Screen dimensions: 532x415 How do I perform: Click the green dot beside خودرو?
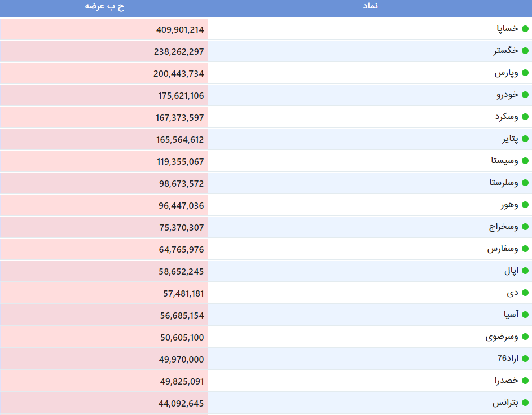525,95
